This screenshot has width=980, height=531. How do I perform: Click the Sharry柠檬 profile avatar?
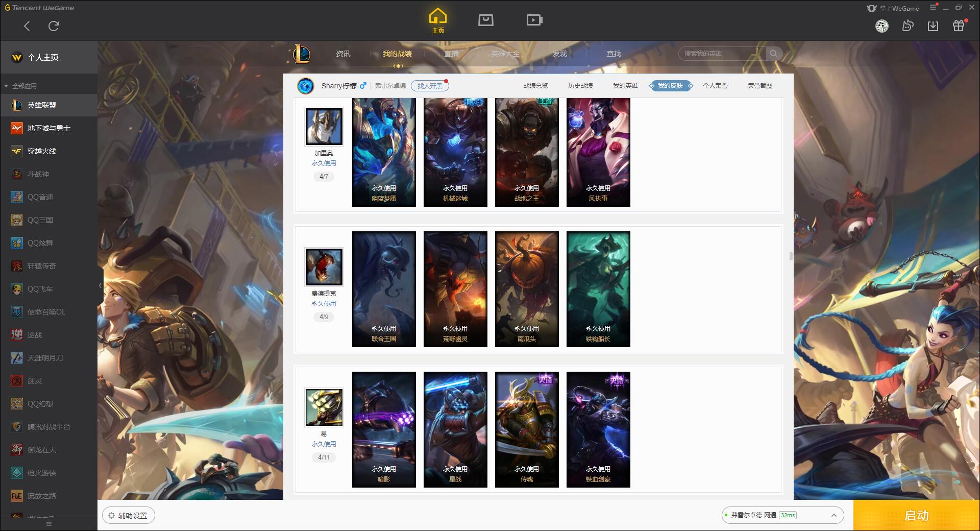click(305, 86)
